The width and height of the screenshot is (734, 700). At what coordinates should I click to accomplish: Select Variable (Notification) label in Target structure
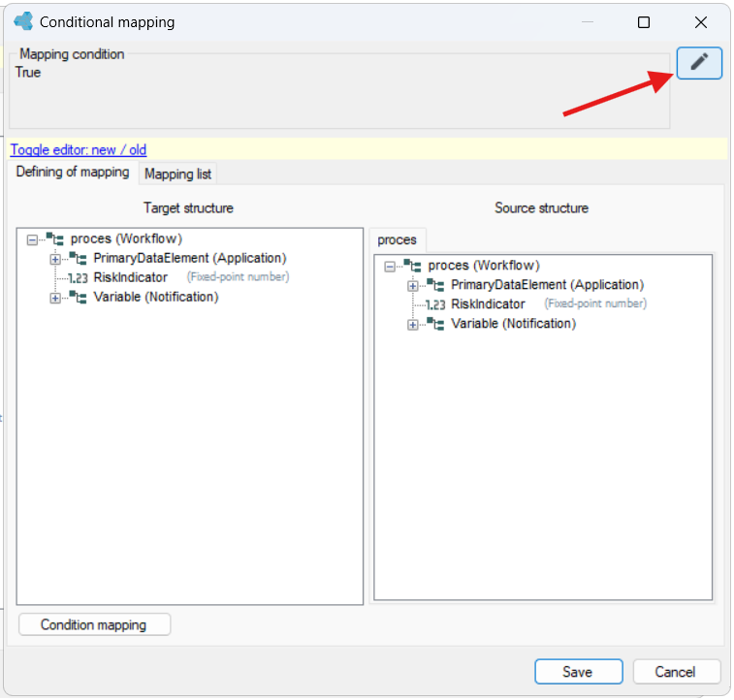click(156, 297)
